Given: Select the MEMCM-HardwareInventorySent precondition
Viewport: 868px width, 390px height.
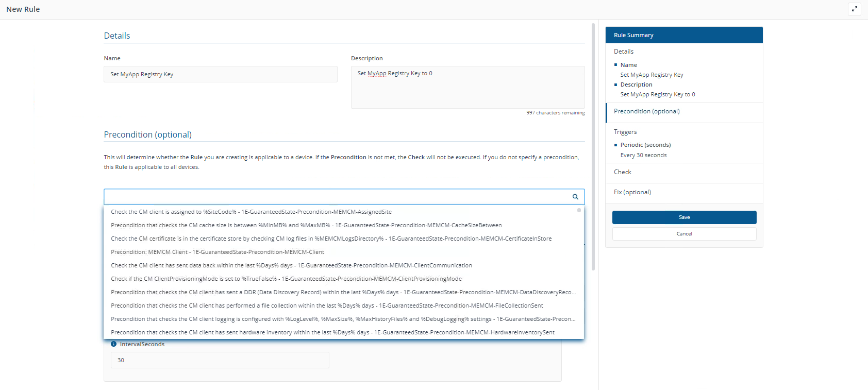Looking at the screenshot, I should pos(332,332).
